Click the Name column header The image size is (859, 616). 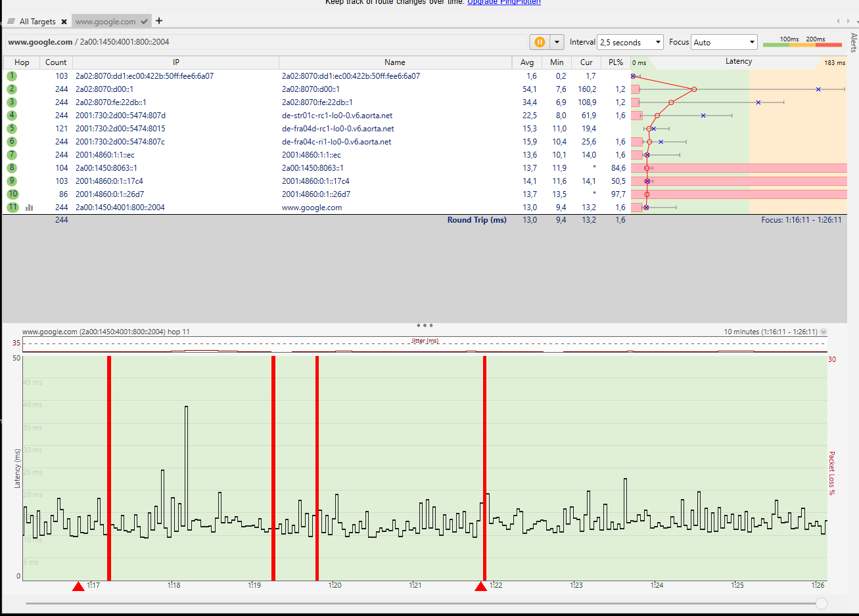click(395, 62)
